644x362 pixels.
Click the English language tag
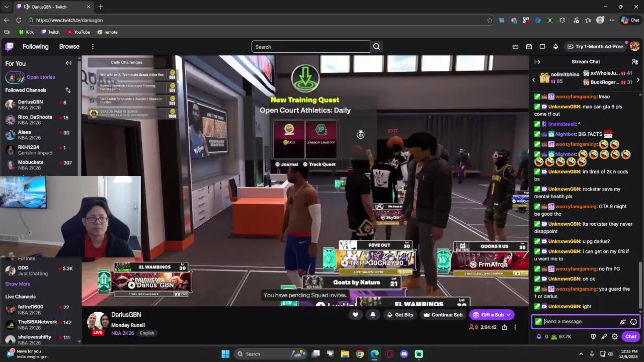[x=147, y=333]
